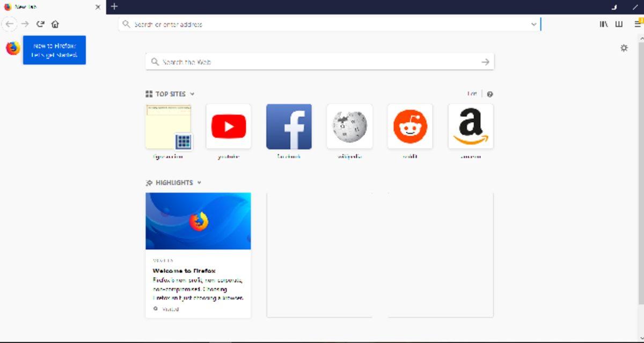Click the Back navigation arrow
This screenshot has width=644, height=343.
pos(10,24)
